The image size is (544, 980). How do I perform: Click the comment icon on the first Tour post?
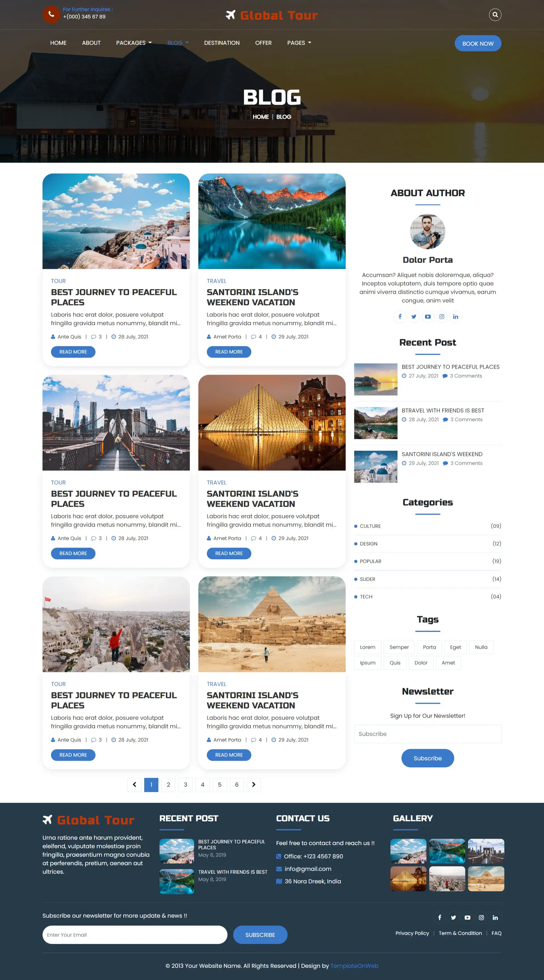(x=93, y=336)
